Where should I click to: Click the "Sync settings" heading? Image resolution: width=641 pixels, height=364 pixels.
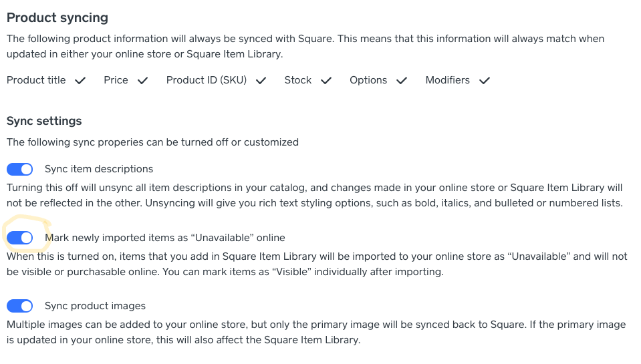coord(44,121)
